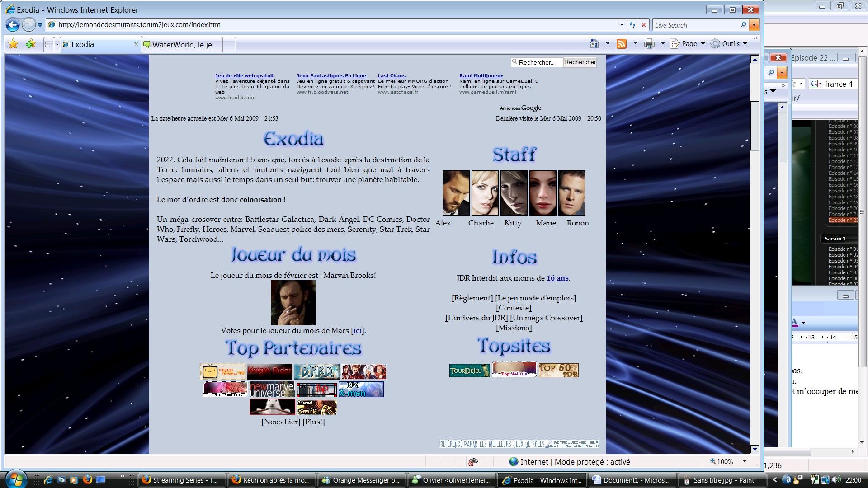Print the page with the printer icon
Screen dimensions: 868x488
pos(650,43)
